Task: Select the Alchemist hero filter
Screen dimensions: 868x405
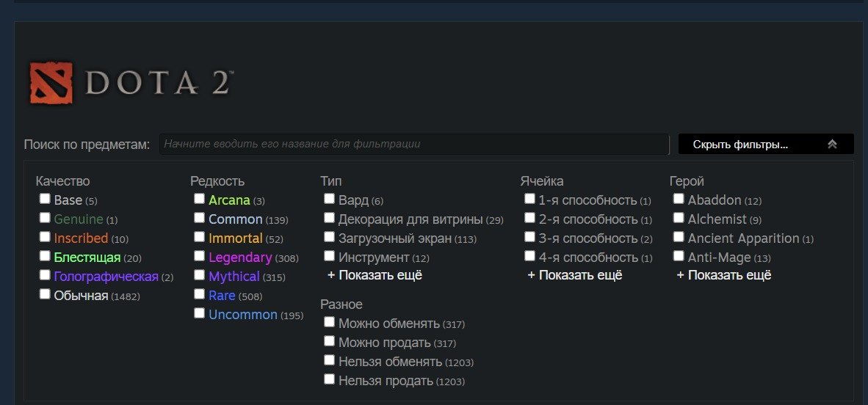Action: click(679, 217)
